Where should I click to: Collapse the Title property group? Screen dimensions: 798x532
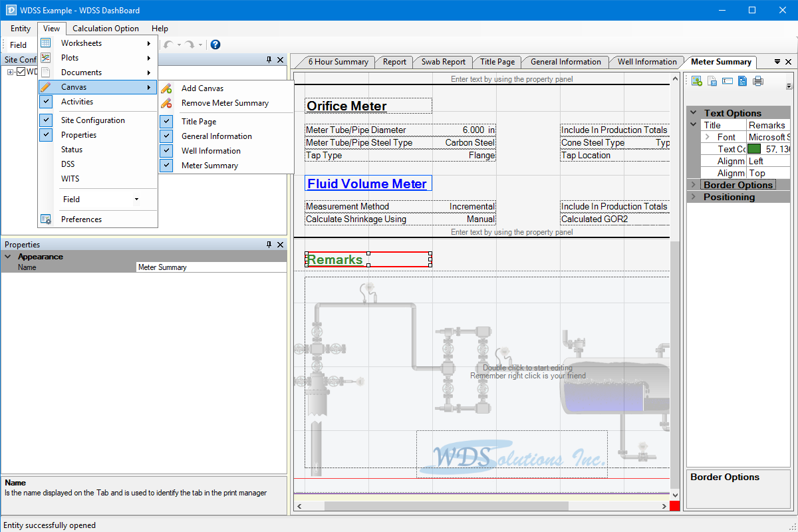click(x=694, y=125)
